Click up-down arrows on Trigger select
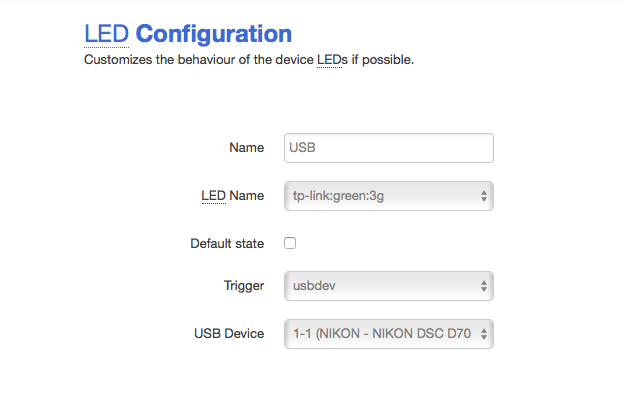The image size is (624, 414). [x=484, y=286]
